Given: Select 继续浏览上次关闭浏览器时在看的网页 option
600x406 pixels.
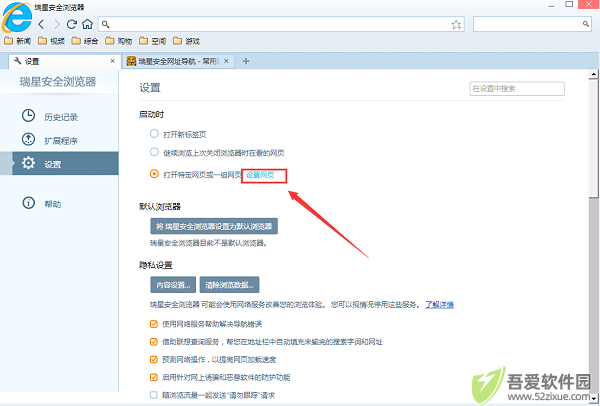Looking at the screenshot, I should [154, 152].
